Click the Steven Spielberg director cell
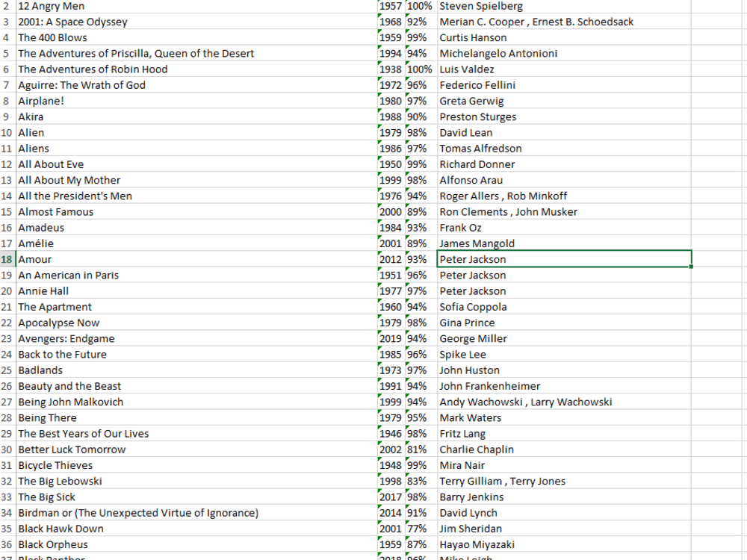The height and width of the screenshot is (560, 747). (x=564, y=6)
